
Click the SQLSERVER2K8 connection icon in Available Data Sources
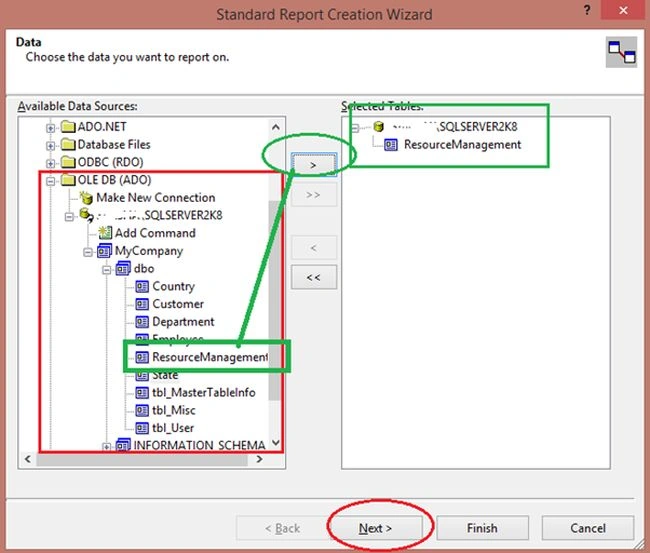[86, 215]
